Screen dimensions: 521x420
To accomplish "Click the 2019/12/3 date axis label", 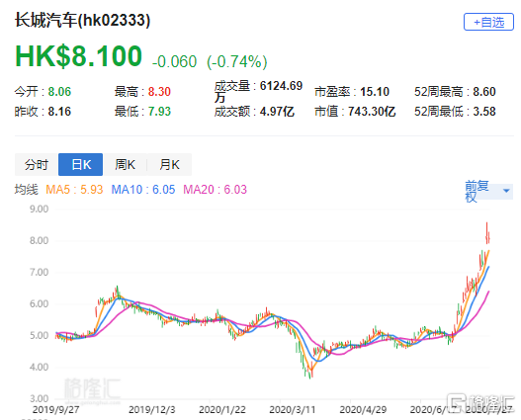I will tap(151, 409).
